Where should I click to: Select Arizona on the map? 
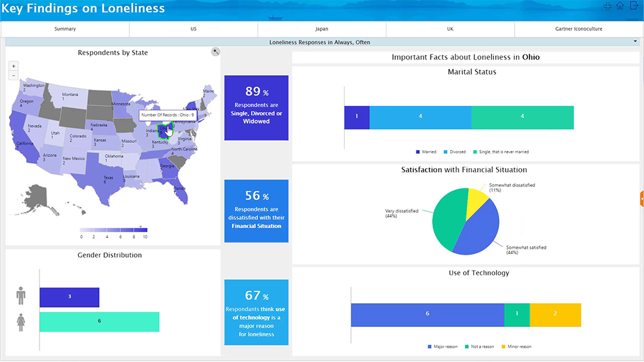pyautogui.click(x=50, y=158)
